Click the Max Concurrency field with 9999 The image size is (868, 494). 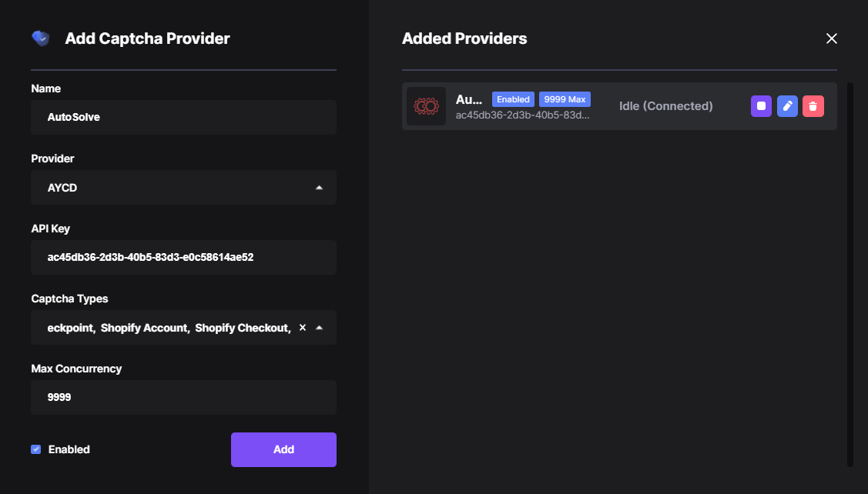[x=184, y=397]
